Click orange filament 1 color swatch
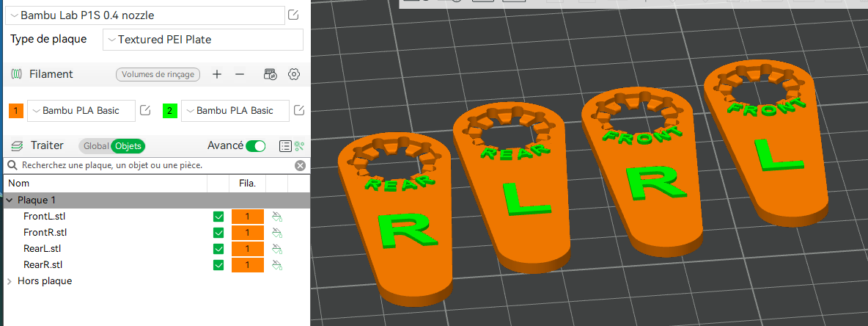 coord(16,111)
